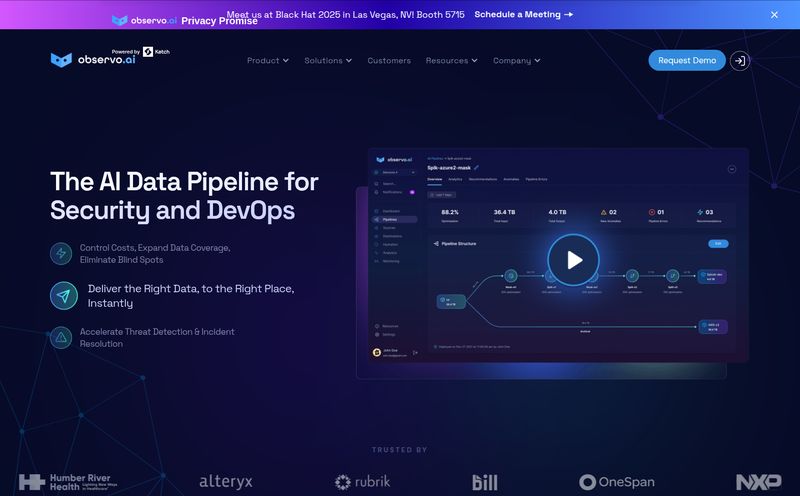This screenshot has width=800, height=496.
Task: Open the Schedule a Meeting link
Action: (x=523, y=15)
